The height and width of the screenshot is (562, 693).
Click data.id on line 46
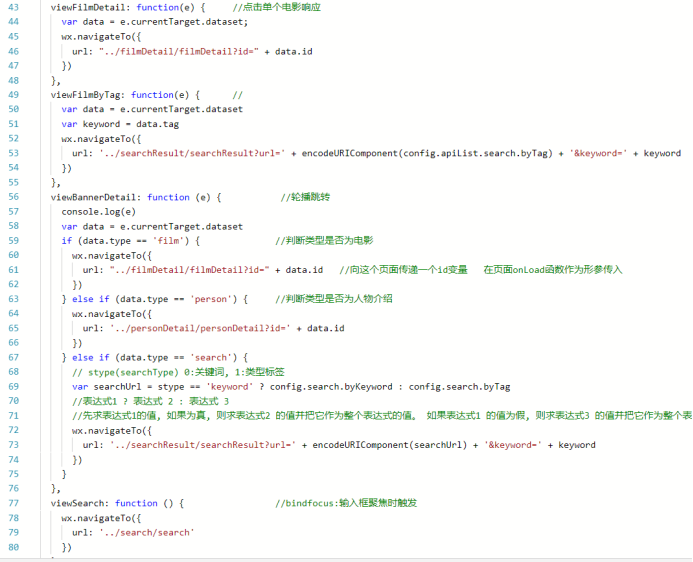(294, 51)
